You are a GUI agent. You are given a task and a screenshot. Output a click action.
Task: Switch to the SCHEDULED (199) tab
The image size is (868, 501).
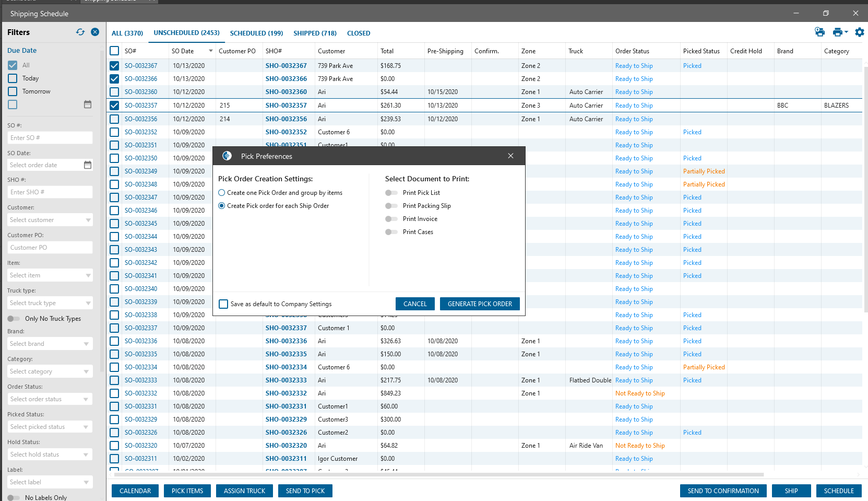256,33
